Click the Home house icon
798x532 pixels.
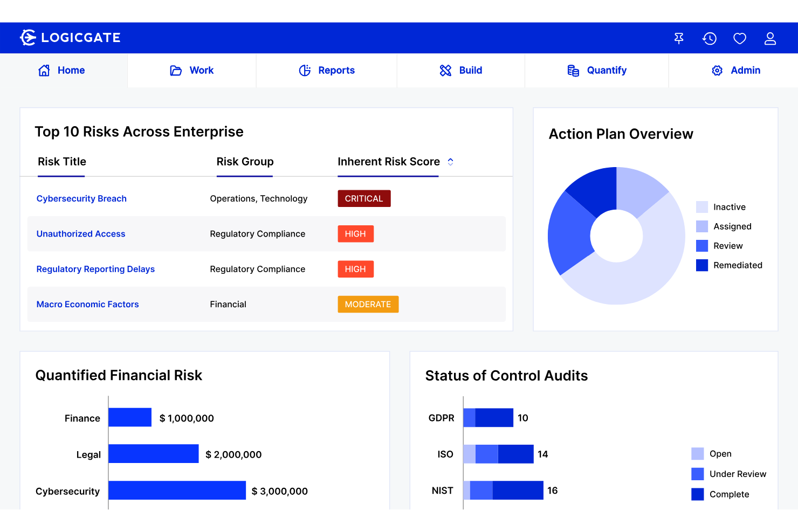(44, 71)
